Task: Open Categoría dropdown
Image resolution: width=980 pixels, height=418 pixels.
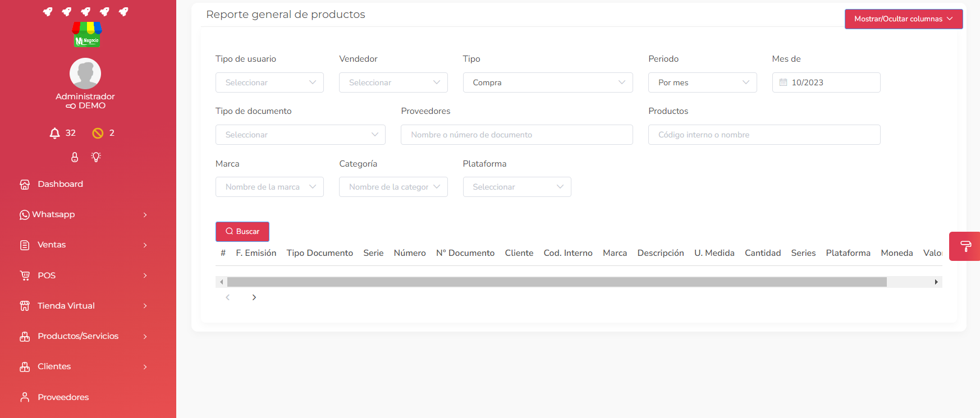Action: click(x=393, y=187)
